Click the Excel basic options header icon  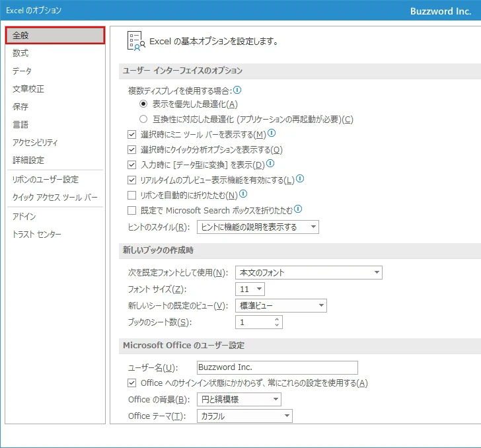135,41
